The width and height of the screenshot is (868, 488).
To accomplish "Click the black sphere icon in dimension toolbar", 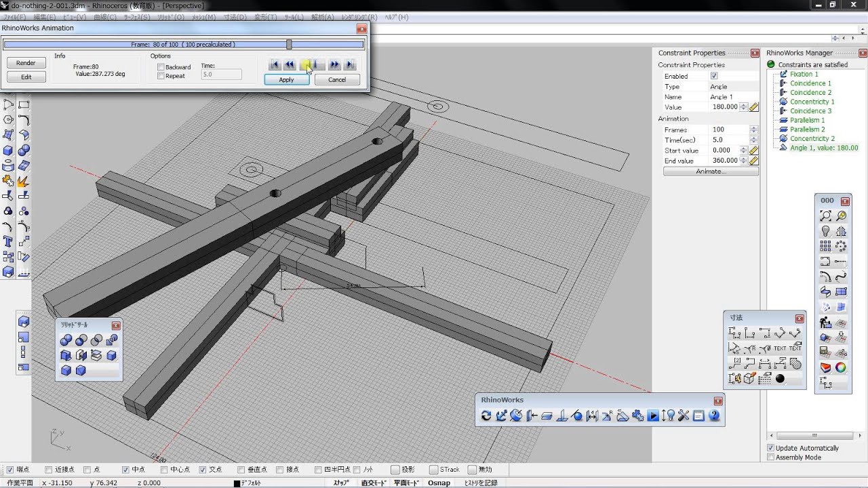I will coord(780,379).
